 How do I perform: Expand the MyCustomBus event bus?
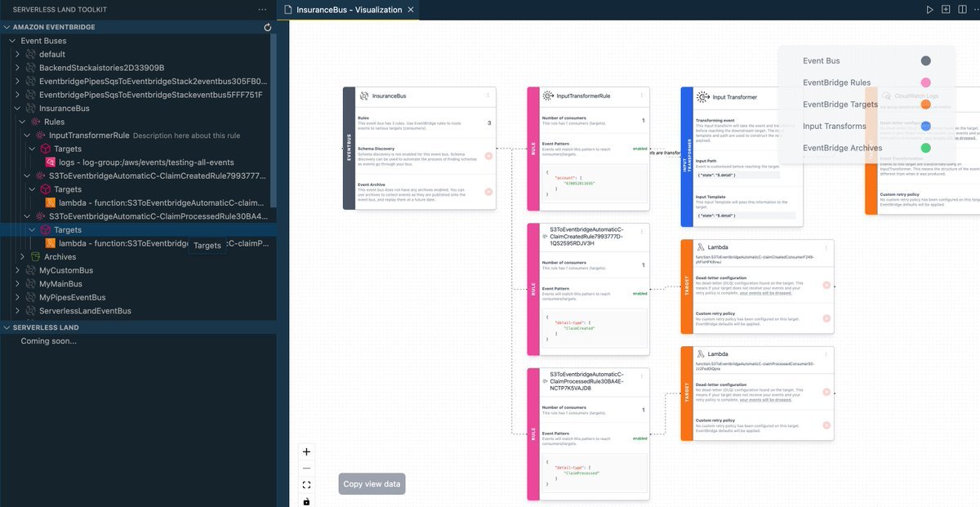point(18,270)
